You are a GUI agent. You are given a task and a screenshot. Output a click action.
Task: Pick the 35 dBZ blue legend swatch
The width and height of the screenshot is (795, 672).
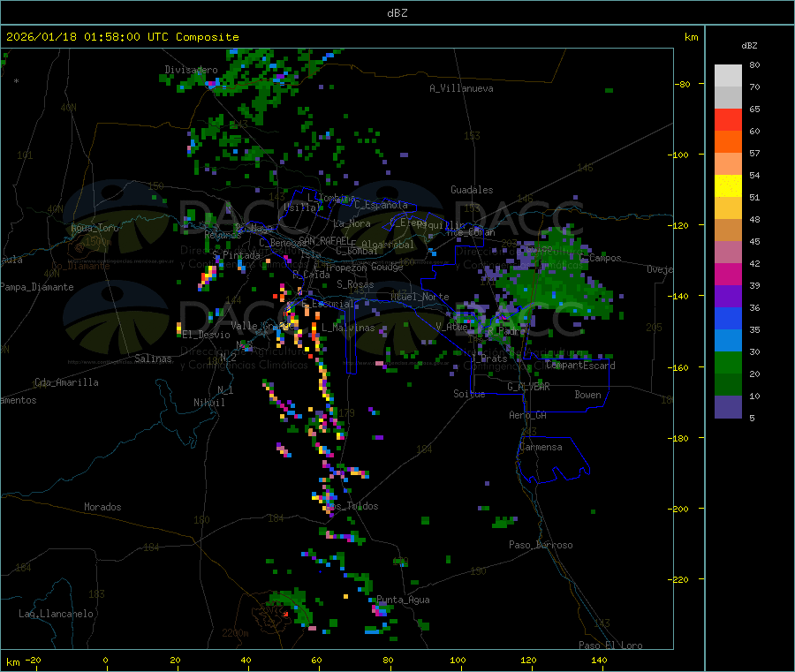click(x=728, y=318)
